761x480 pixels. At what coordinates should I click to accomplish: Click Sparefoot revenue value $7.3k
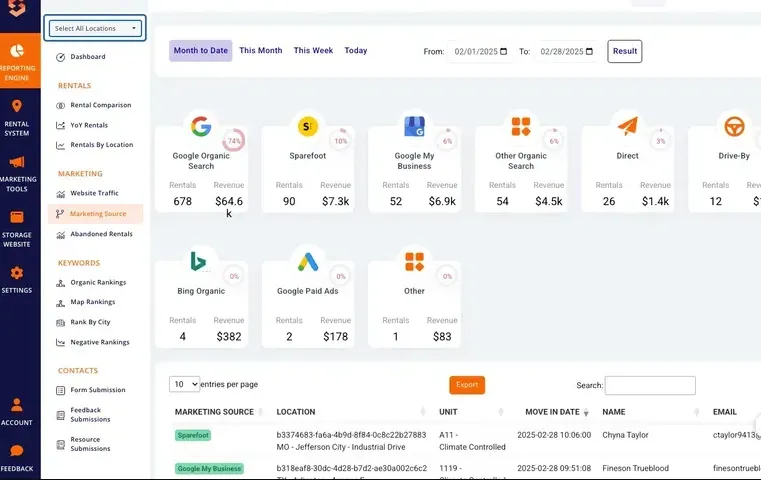pyautogui.click(x=335, y=201)
